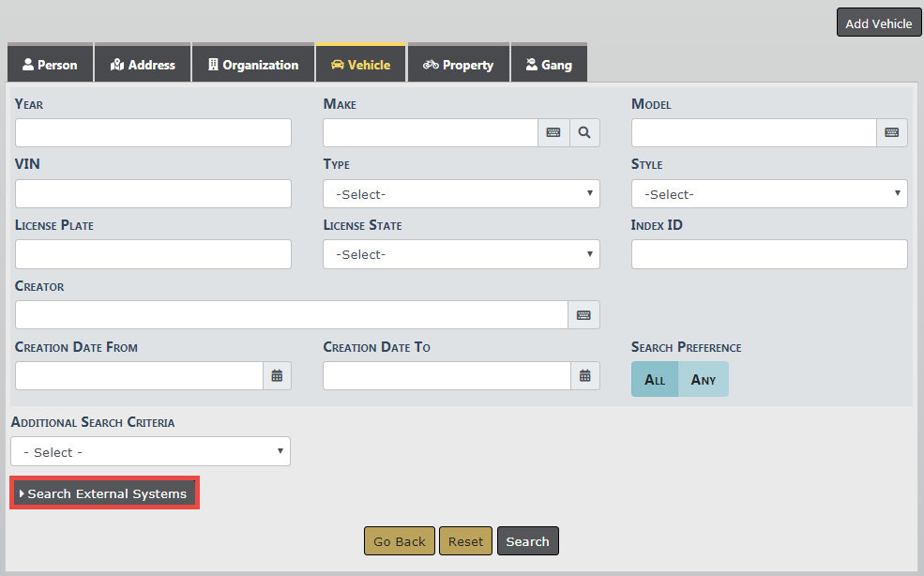Click the keyboard icon beside Make field
The width and height of the screenshot is (924, 576).
tap(553, 133)
